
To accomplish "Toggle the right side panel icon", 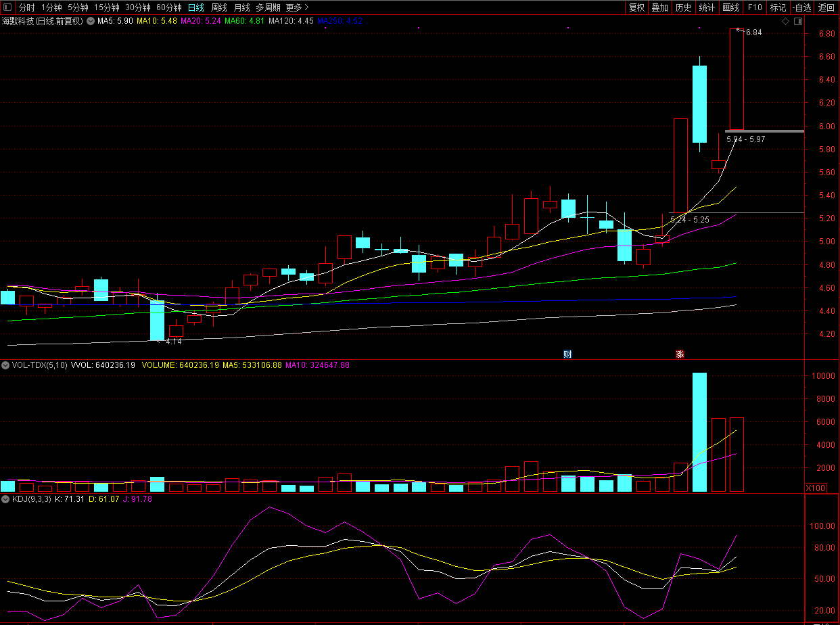I will (798, 22).
